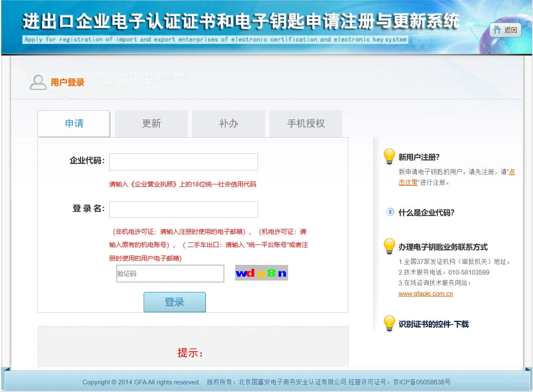This screenshot has width=533, height=392.
Task: Click the lightbulb icon next to 新用户注册
Action: (389, 156)
